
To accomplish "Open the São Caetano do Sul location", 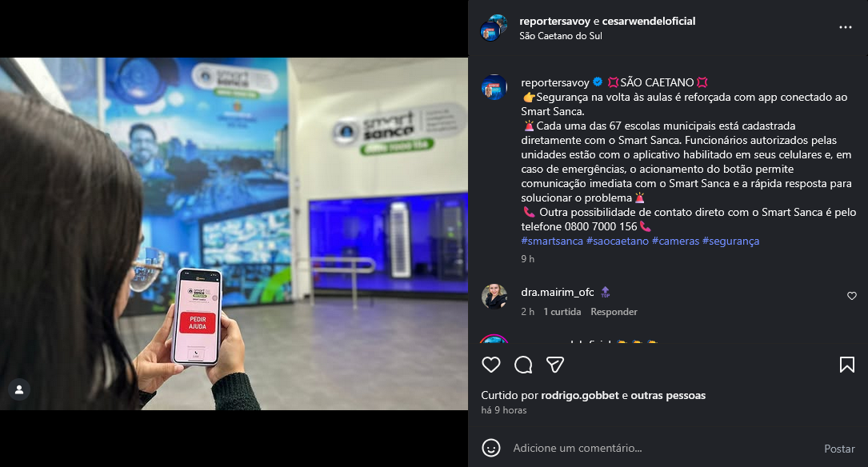I will (x=560, y=36).
